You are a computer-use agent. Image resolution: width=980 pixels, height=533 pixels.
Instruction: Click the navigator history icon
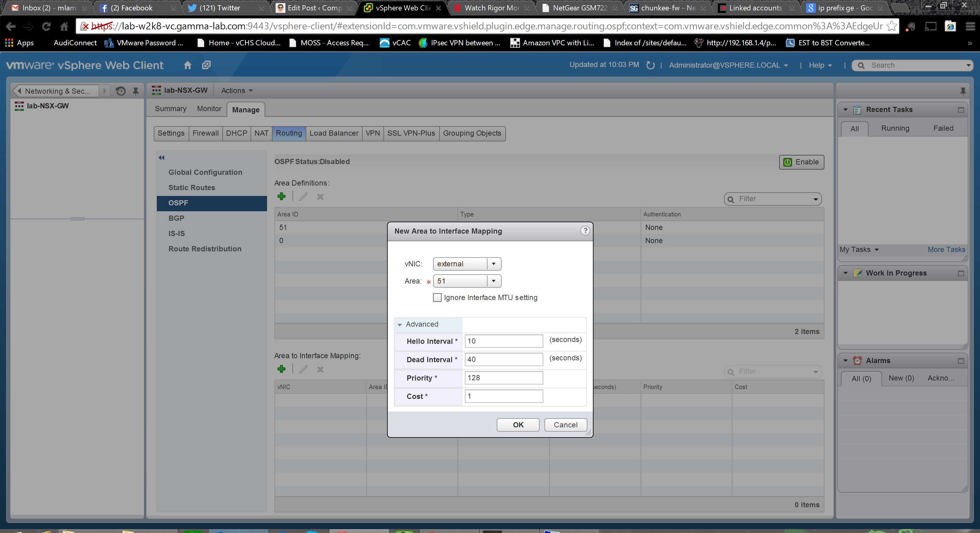(x=121, y=91)
